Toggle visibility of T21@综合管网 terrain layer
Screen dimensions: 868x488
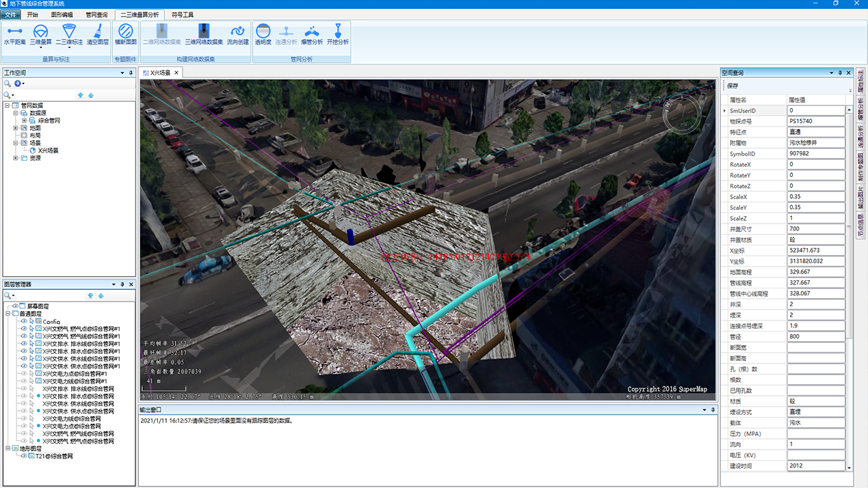[x=24, y=456]
